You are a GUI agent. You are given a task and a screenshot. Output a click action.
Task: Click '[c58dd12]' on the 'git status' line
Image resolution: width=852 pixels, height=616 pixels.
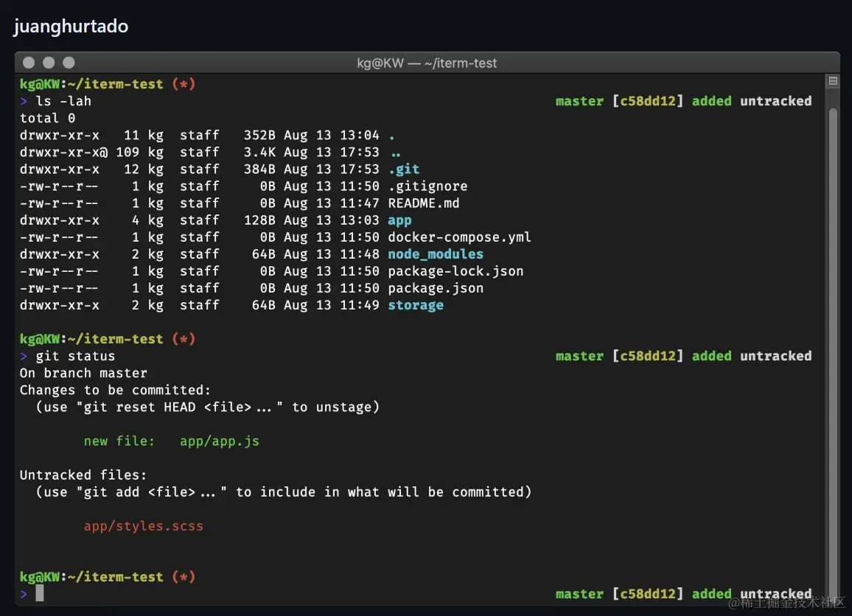[x=648, y=357]
